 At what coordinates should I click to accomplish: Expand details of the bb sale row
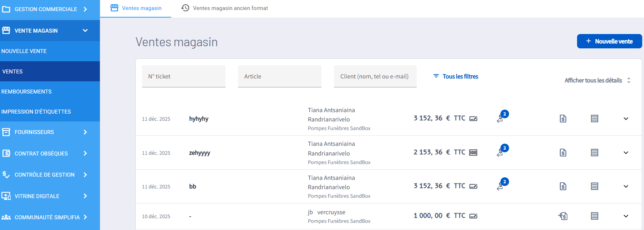point(626,186)
